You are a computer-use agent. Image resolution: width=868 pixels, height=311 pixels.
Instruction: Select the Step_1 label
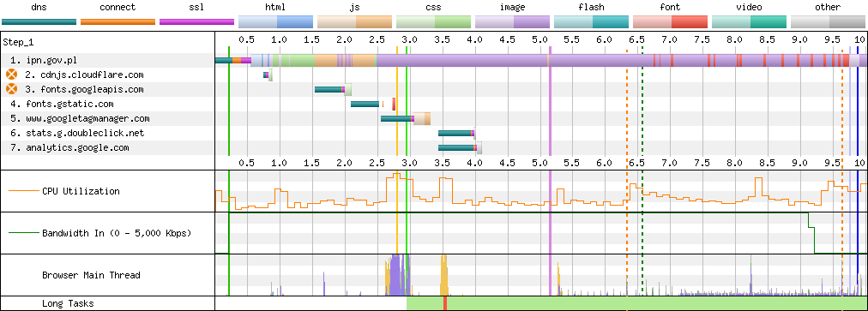coord(18,42)
